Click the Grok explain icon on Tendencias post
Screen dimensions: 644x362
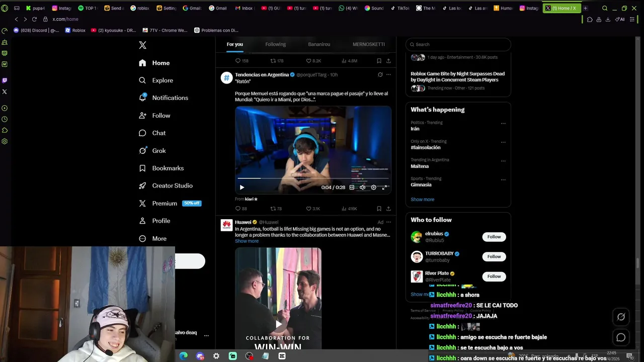point(380,74)
